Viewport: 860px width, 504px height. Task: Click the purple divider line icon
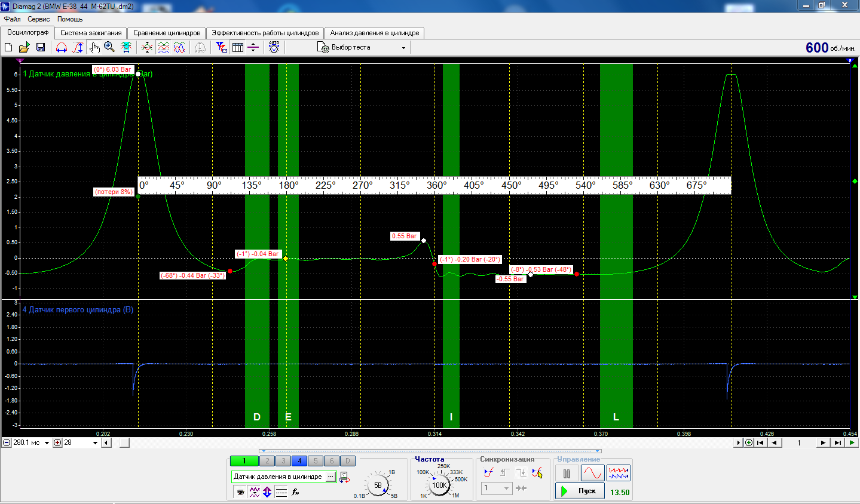(x=253, y=48)
